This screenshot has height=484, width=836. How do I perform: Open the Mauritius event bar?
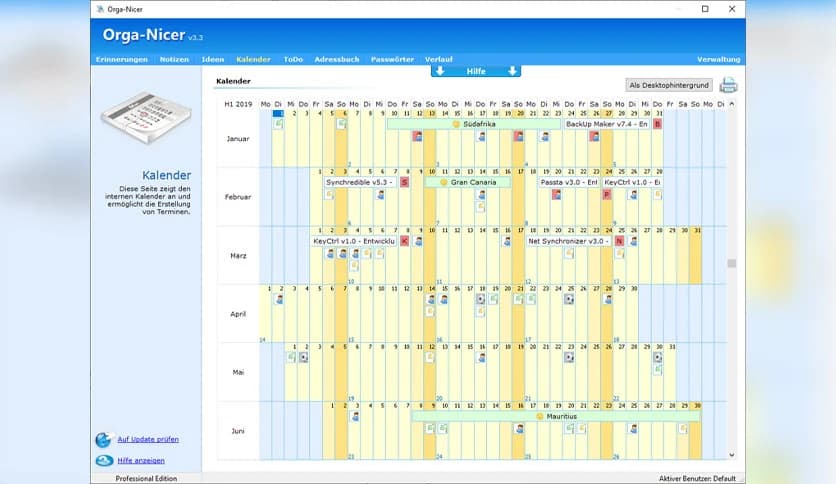[556, 416]
